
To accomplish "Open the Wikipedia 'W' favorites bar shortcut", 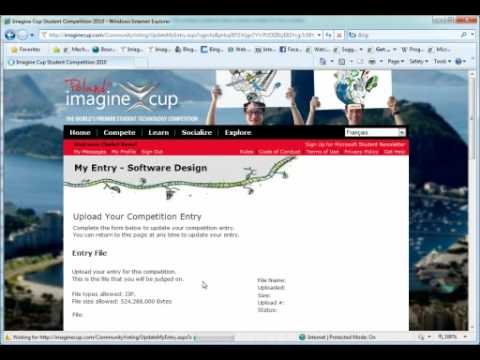I will tap(412, 50).
